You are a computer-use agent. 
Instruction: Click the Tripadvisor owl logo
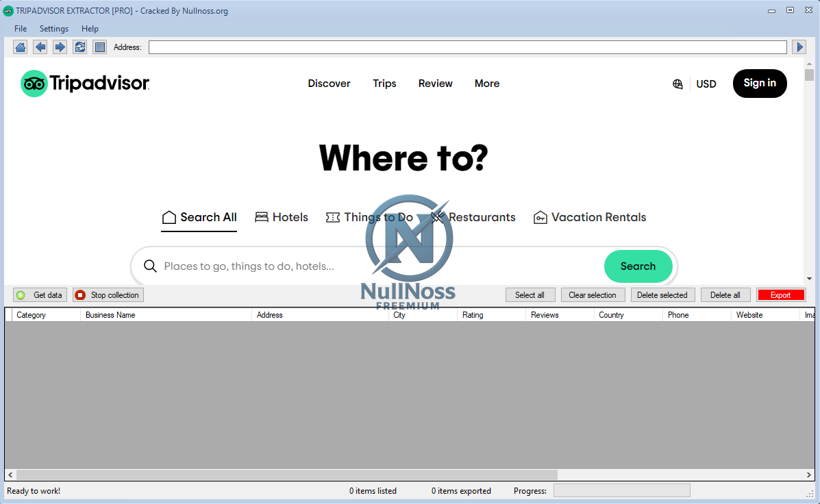(36, 83)
